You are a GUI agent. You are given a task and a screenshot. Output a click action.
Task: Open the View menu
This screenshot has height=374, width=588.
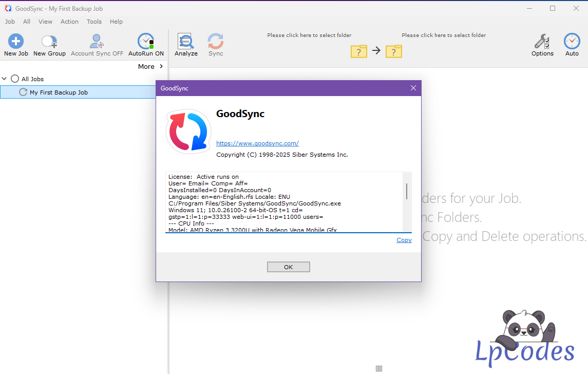tap(45, 22)
